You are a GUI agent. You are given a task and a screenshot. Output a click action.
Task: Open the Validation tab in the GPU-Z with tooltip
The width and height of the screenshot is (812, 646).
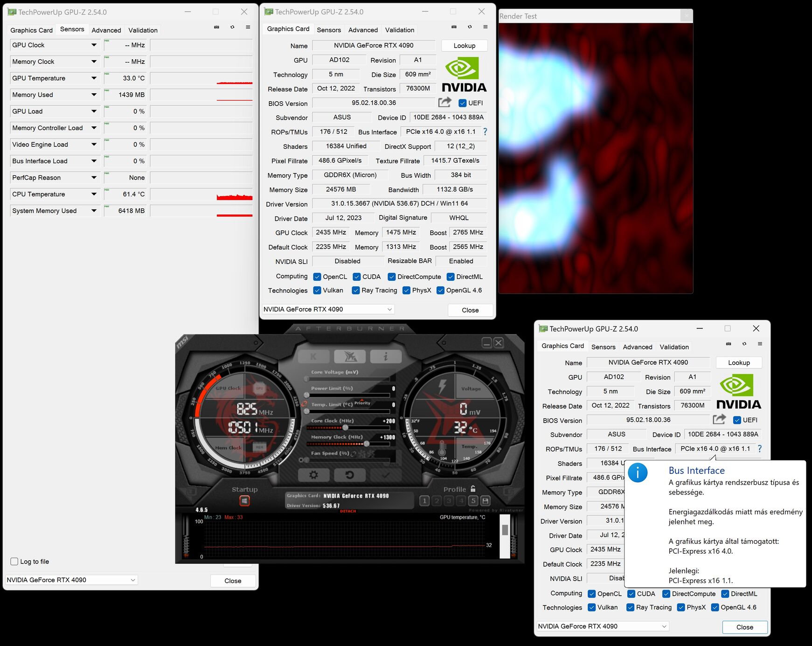[674, 347]
